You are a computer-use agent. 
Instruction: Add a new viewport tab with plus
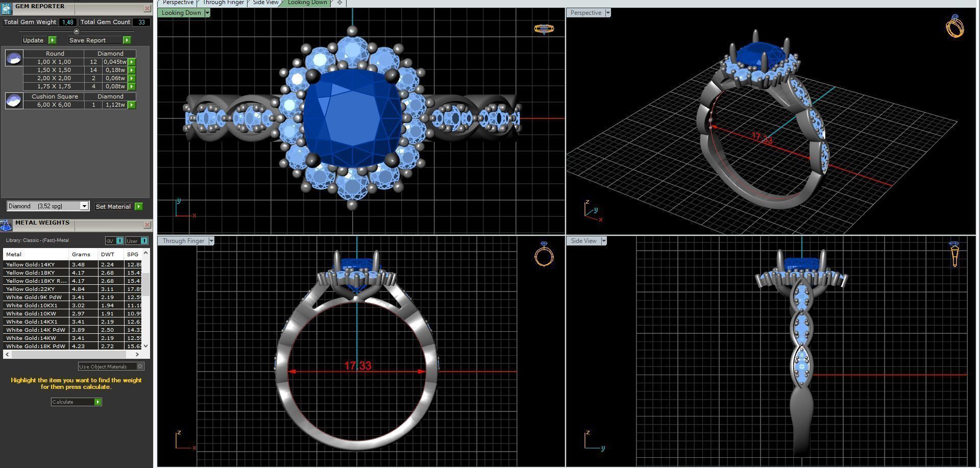pyautogui.click(x=339, y=3)
